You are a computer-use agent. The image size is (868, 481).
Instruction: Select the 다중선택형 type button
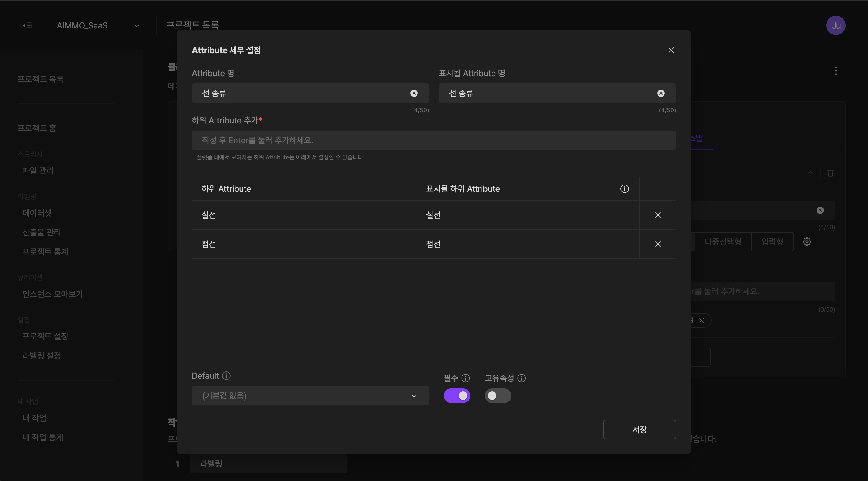pyautogui.click(x=723, y=242)
